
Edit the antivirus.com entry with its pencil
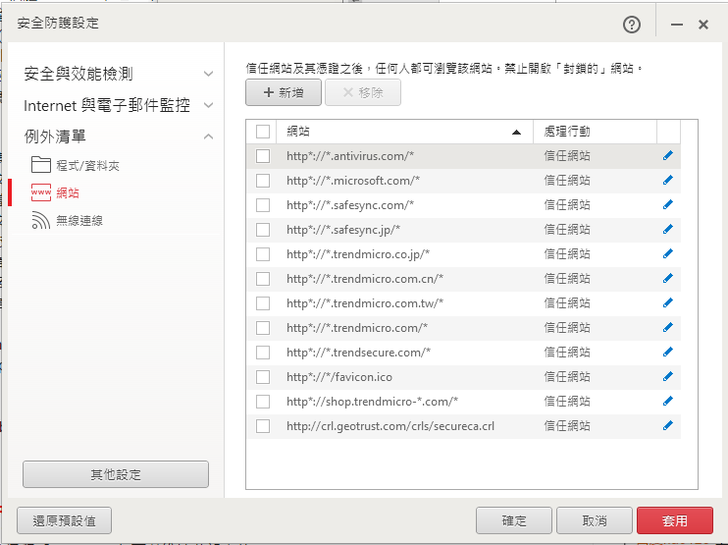(668, 156)
